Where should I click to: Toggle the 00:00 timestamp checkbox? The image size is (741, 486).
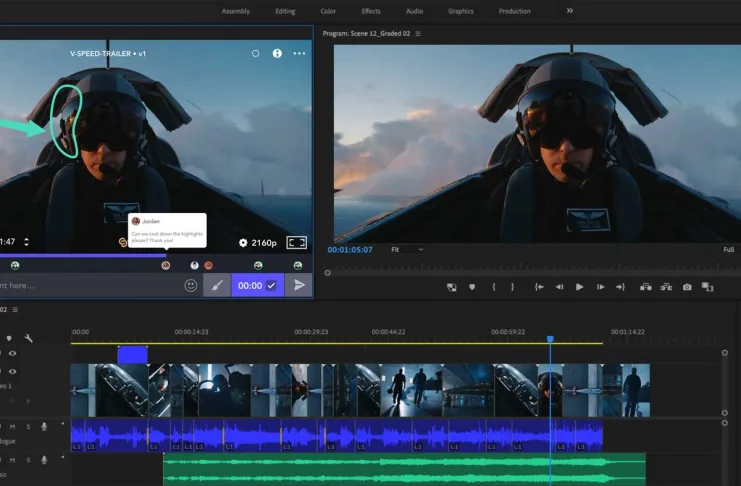point(271,285)
